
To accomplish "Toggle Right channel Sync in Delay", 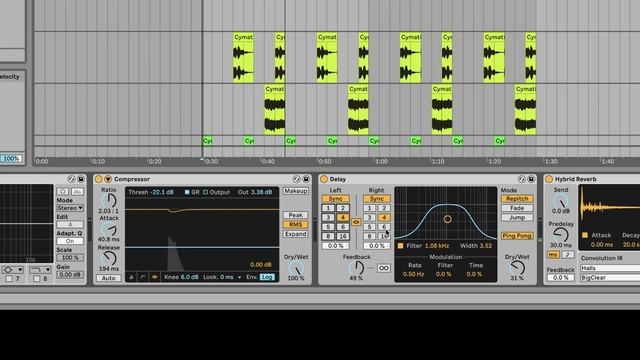I will click(376, 198).
